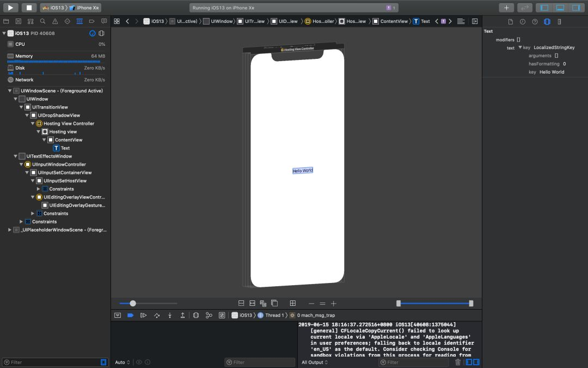588x368 pixels.
Task: Open the Find navigator magnifier icon
Action: pos(42,21)
